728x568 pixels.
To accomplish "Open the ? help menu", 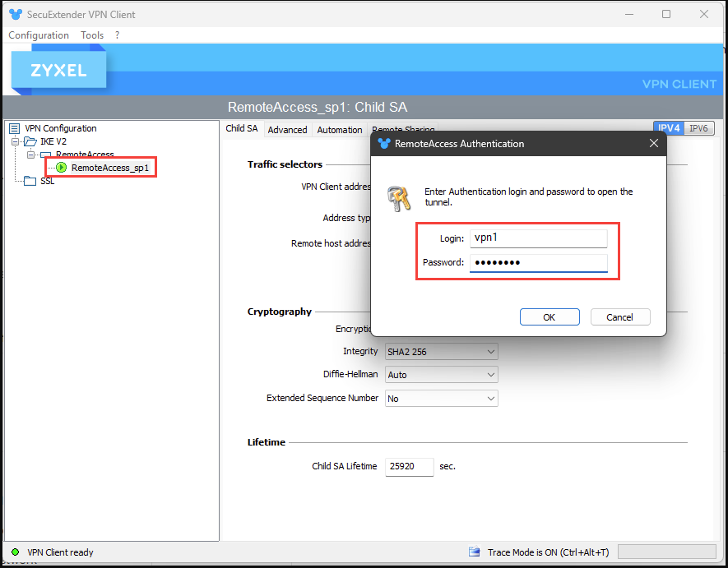I will (x=118, y=35).
